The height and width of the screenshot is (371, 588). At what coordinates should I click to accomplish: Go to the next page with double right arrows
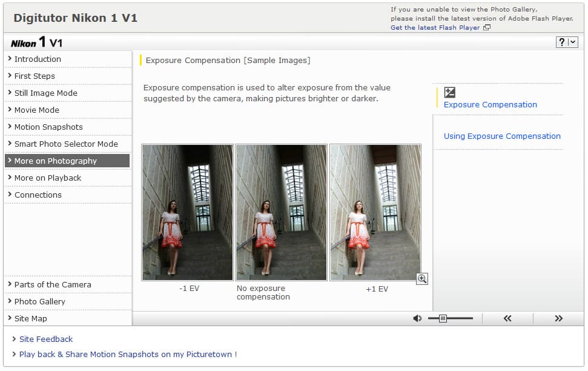(x=558, y=318)
